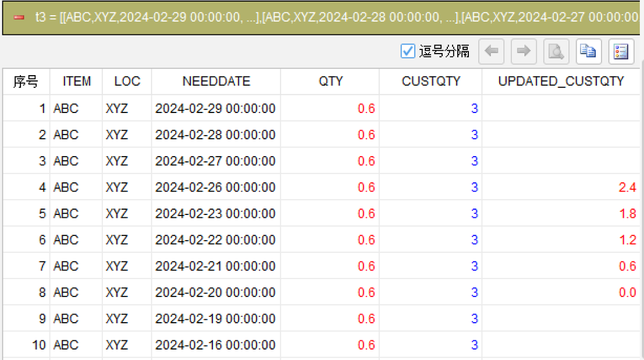
Task: Sort by the NEEDDATE column header
Action: pos(216,82)
